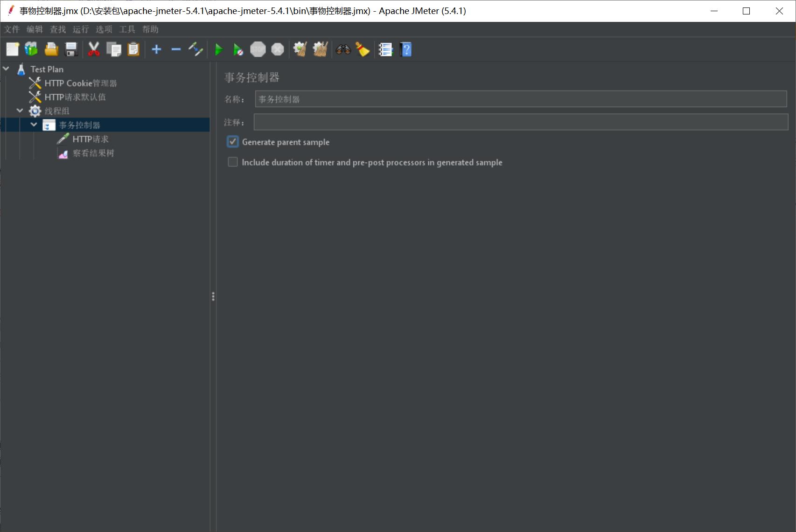Select 察看结果树 tree item
Screen dimensions: 796x532
[93, 153]
